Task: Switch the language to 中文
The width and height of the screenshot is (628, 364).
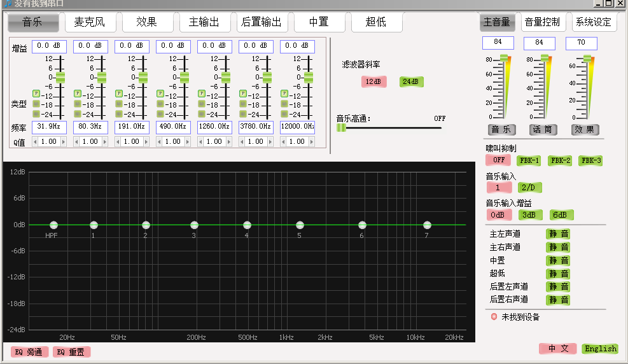Action: point(557,349)
